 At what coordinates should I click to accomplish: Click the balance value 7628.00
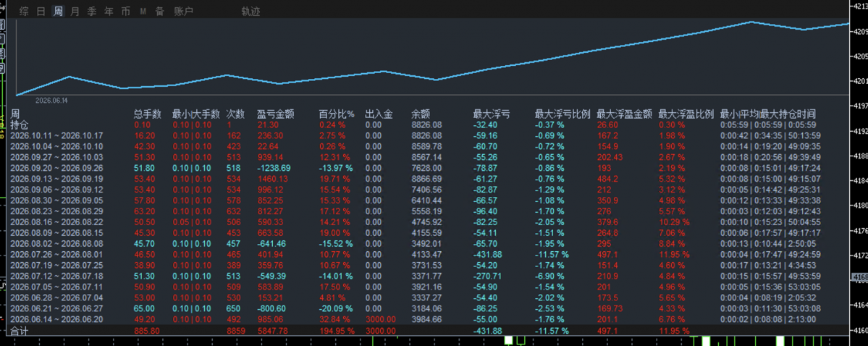(426, 168)
